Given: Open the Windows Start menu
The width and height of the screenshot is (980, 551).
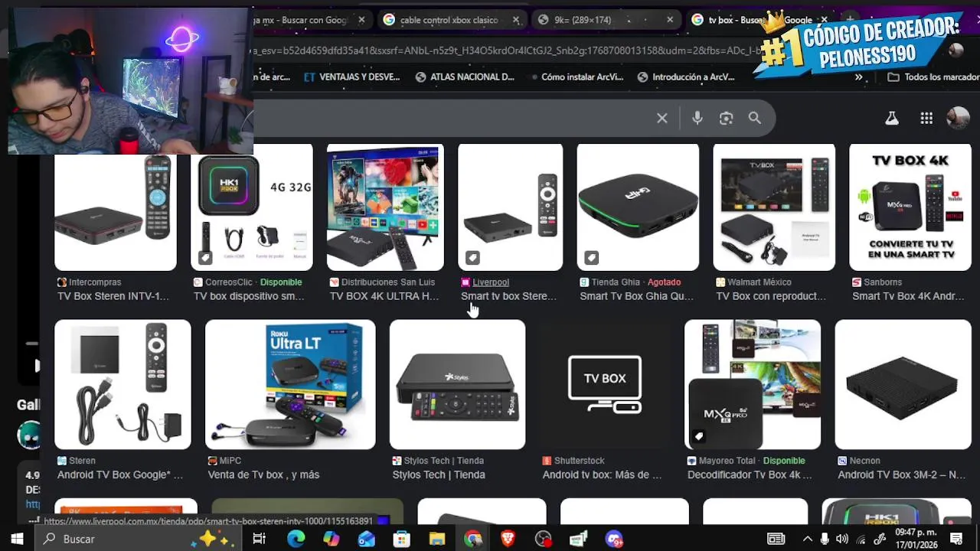Looking at the screenshot, I should pos(17,539).
